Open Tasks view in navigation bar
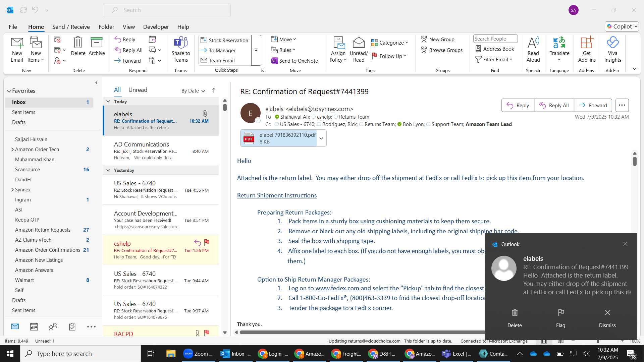 [72, 326]
